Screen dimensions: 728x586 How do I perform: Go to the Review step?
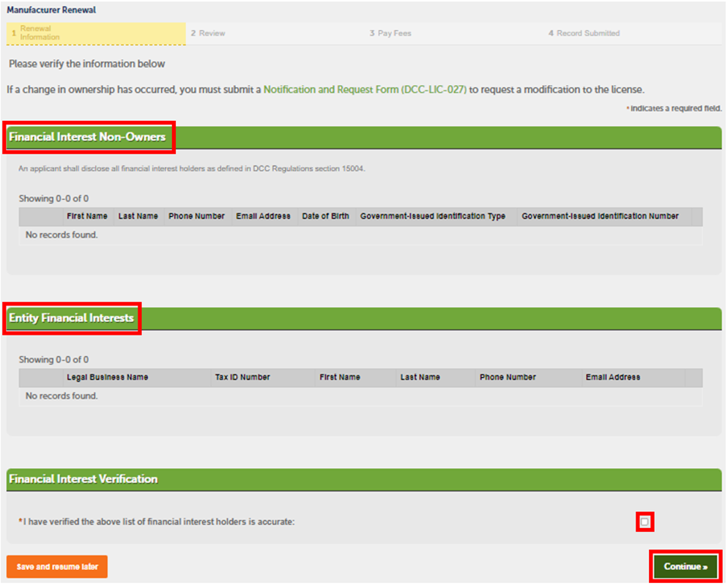coord(208,33)
